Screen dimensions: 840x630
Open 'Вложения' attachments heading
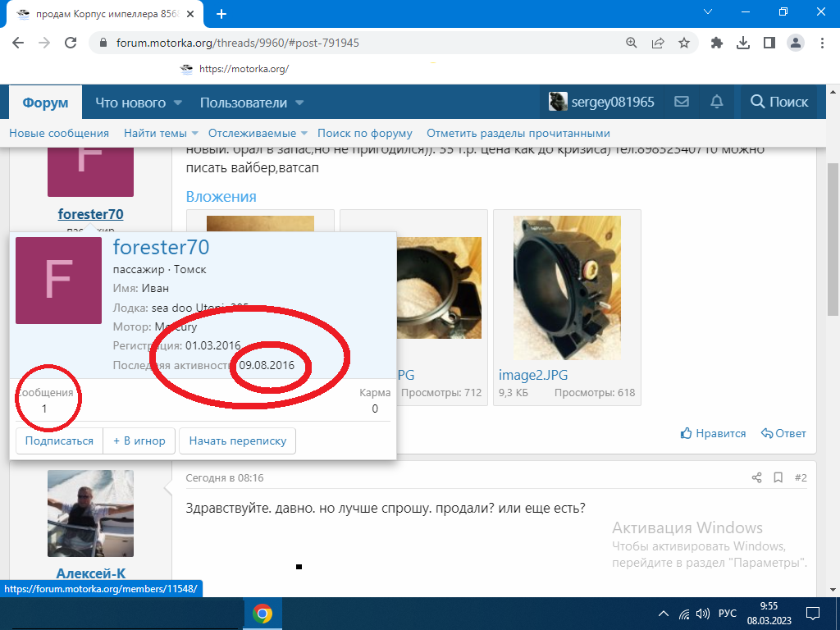pyautogui.click(x=221, y=197)
